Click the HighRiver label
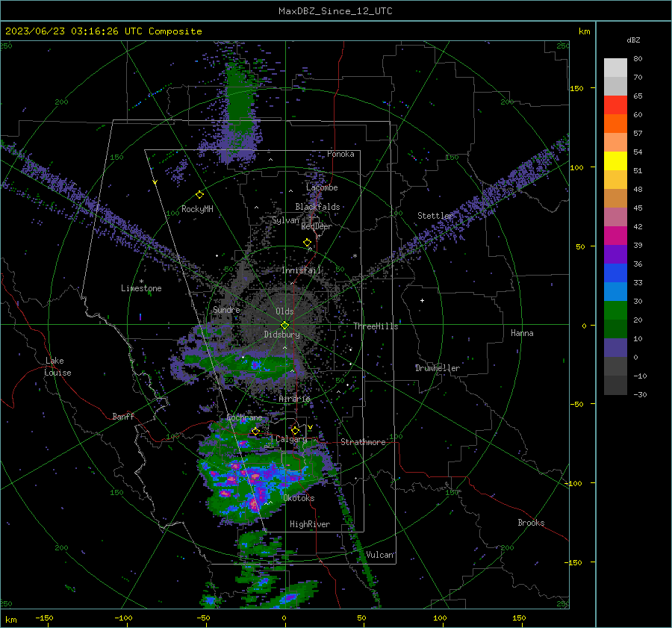The width and height of the screenshot is (672, 628). [x=310, y=524]
